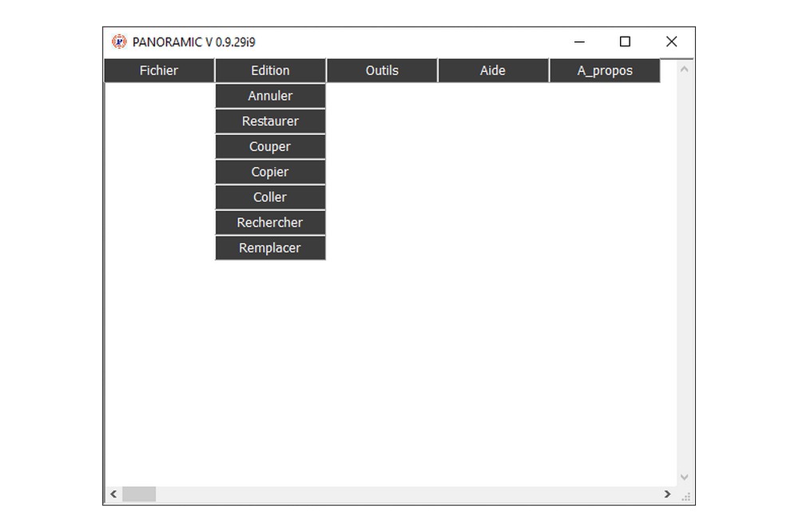
Task: Click the horizontal scrollbar right arrow
Action: point(667,494)
